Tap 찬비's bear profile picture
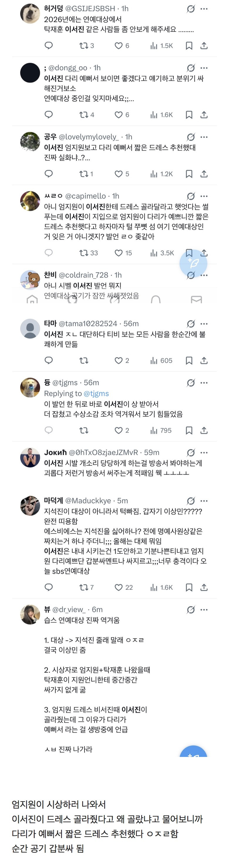 pyautogui.click(x=30, y=280)
